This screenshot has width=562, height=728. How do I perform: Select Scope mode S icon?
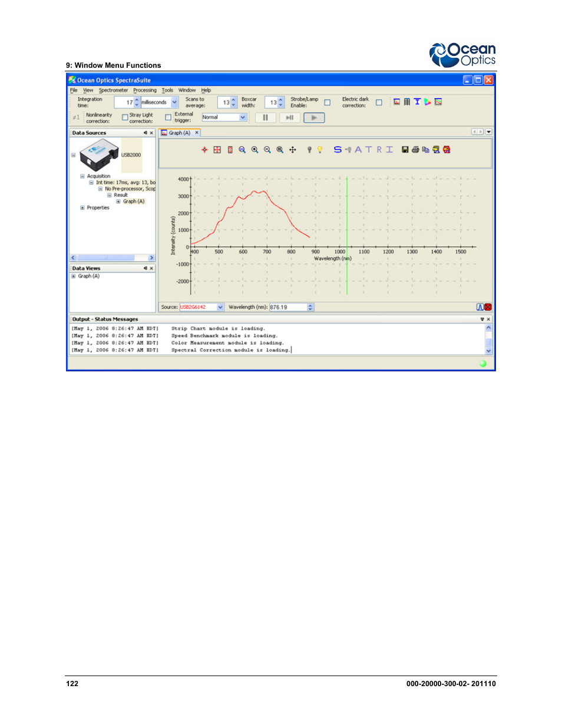338,150
